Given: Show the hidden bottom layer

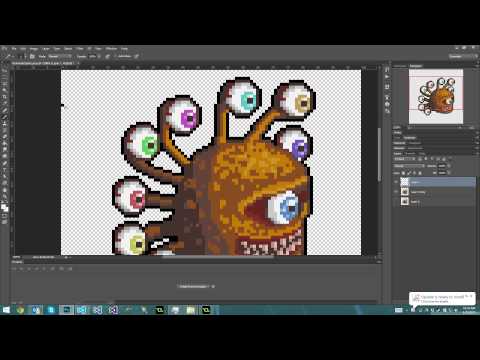Looking at the screenshot, I should tap(396, 201).
